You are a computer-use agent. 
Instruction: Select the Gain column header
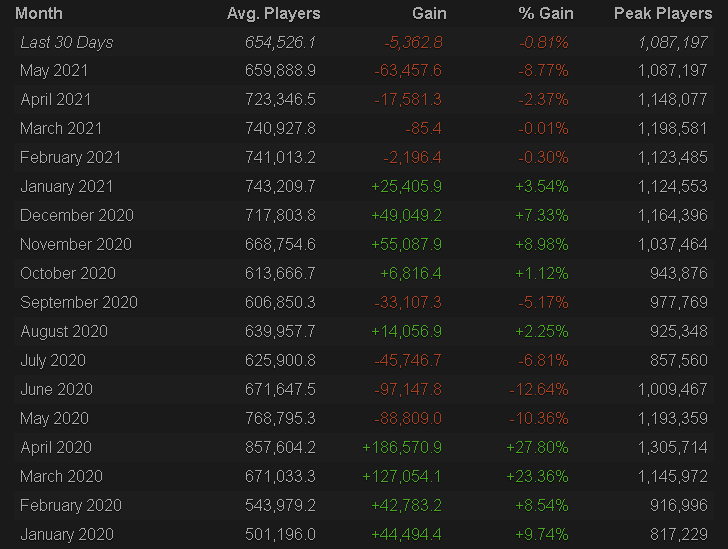429,13
